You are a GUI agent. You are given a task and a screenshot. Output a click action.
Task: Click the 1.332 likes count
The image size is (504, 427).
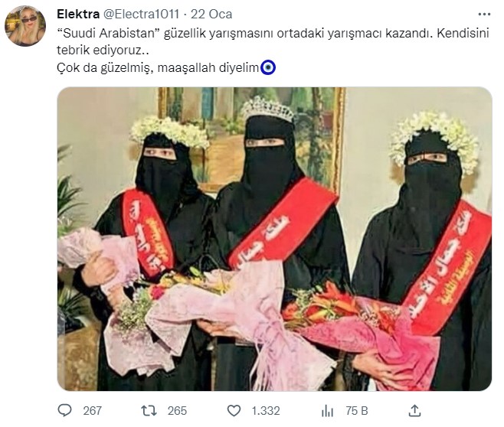[x=266, y=411]
